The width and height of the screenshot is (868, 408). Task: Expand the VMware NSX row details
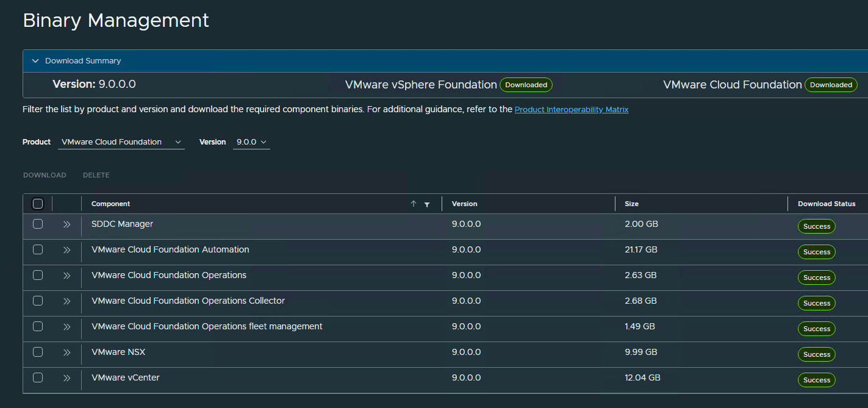click(x=67, y=353)
